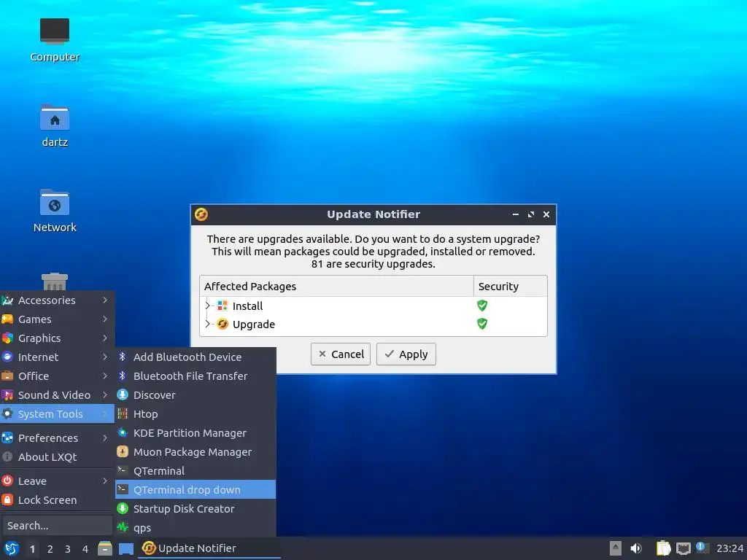Open the network connection tray icon

tap(683, 548)
